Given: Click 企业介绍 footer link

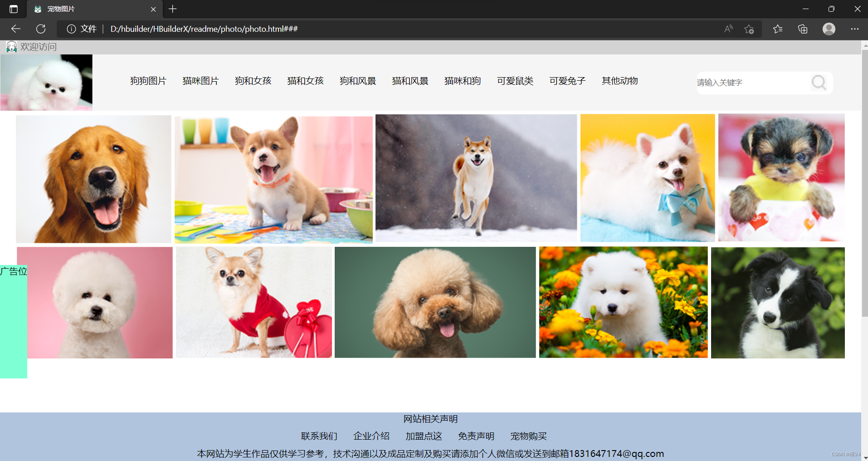Looking at the screenshot, I should [x=371, y=436].
